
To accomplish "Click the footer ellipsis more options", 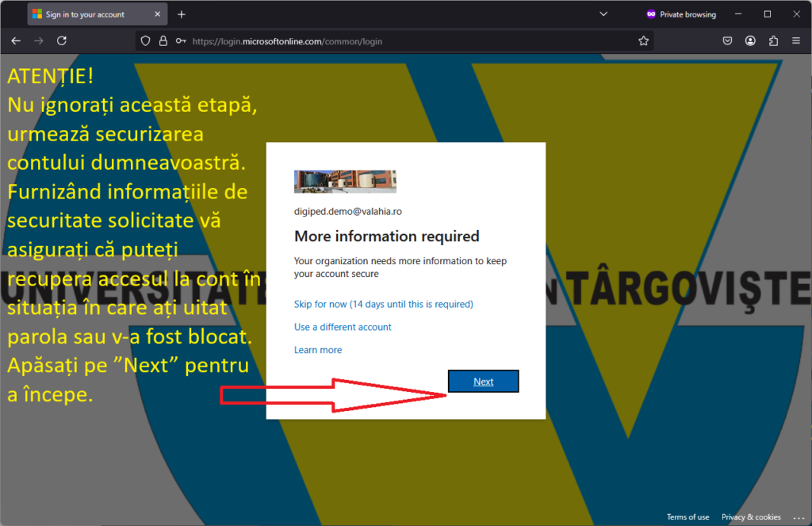I will pos(799,517).
